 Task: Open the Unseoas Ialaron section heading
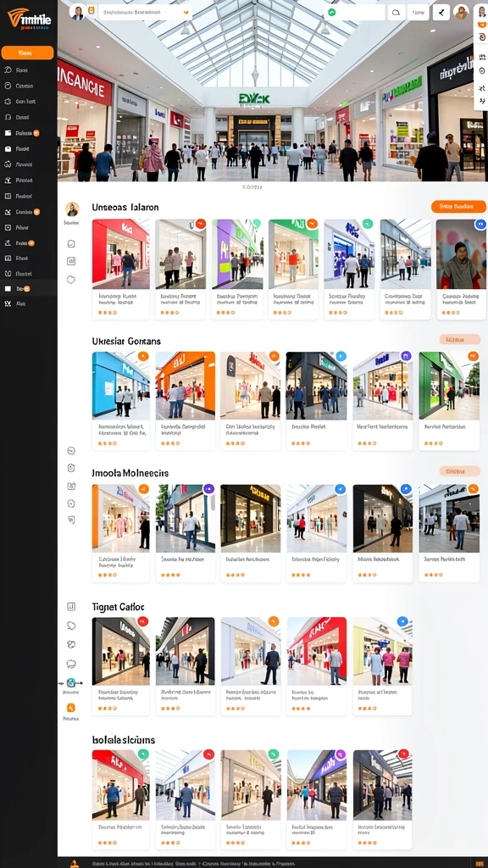(125, 207)
